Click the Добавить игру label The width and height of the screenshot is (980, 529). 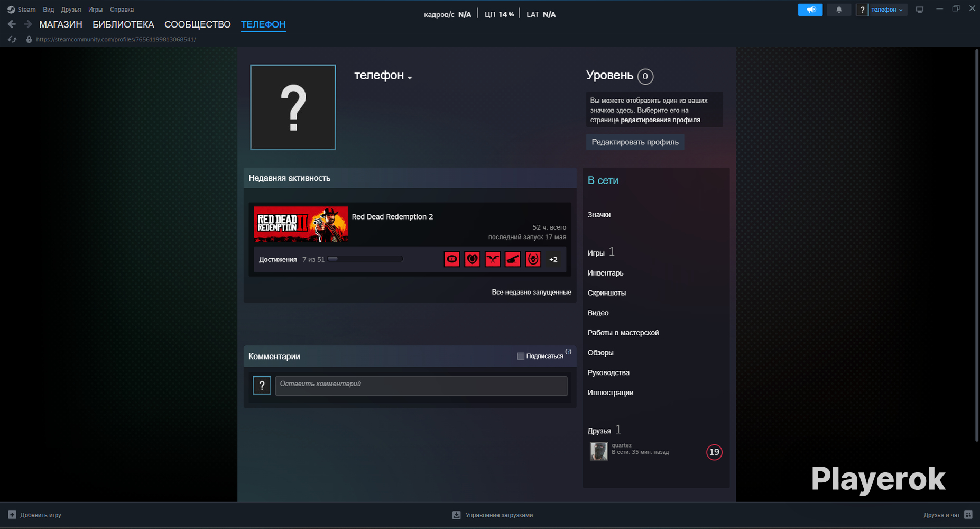pos(41,515)
